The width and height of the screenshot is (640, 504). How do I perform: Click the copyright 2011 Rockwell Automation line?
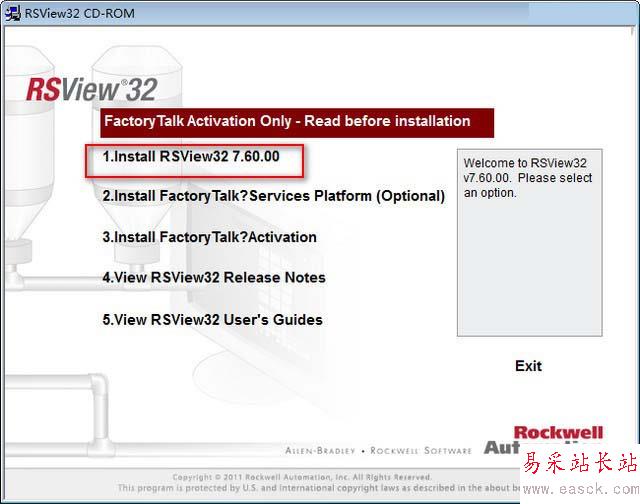click(302, 477)
